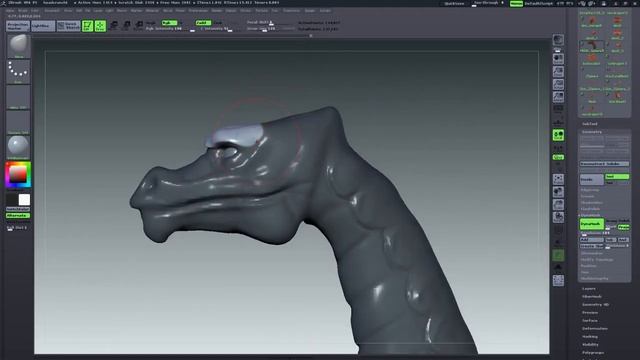The image size is (640, 360).
Task: Click the Projection Master button
Action: point(18,26)
